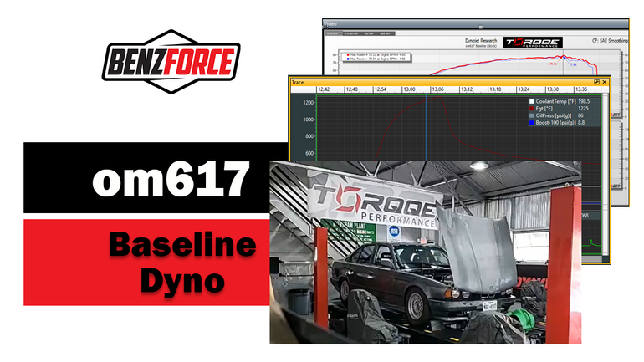Click the 13:36 mark on the Trace time ruler
Screen dimensions: 644x362
click(581, 89)
